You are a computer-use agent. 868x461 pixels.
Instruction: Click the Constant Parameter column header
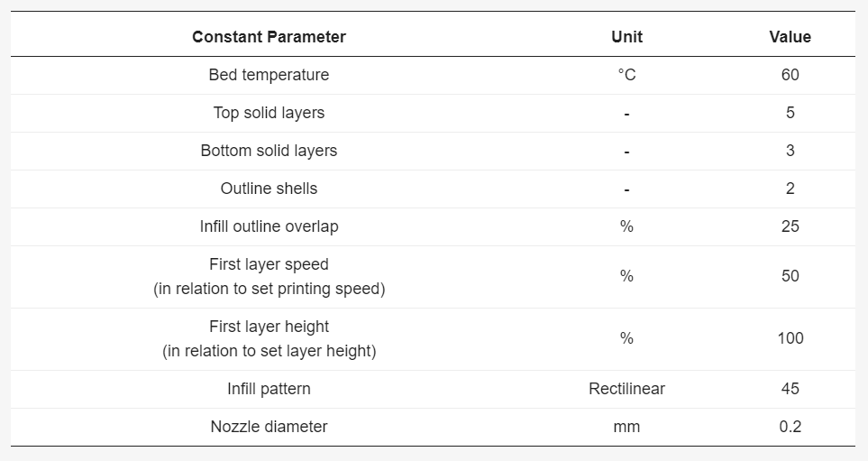point(269,37)
